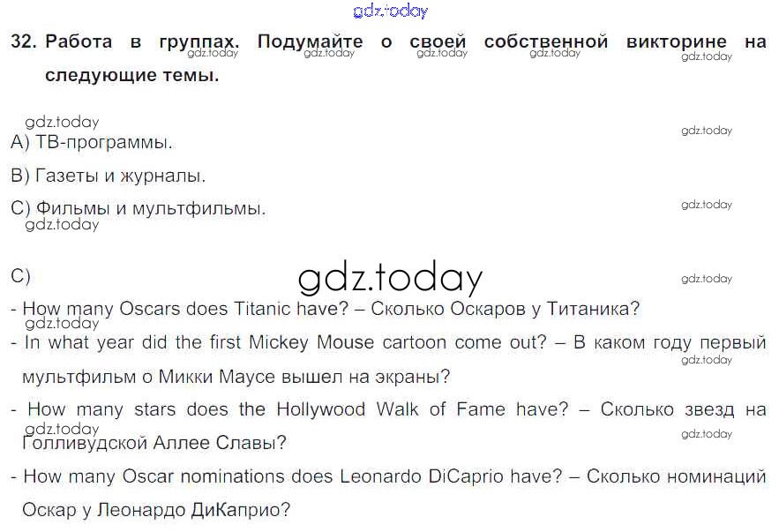The width and height of the screenshot is (779, 532).
Task: Select the option "C) Фильмы и мультфильмы"
Action: pos(138,209)
